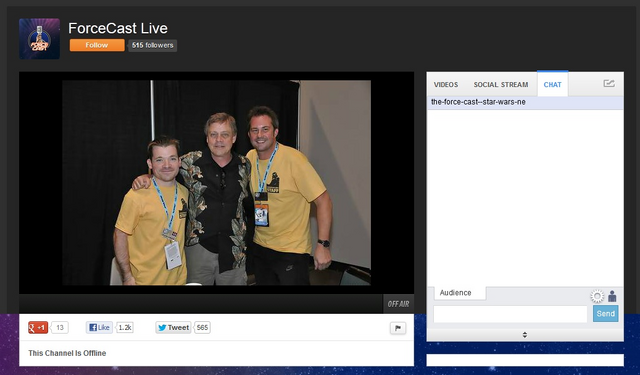Click the Twitter Tweet button

[173, 327]
